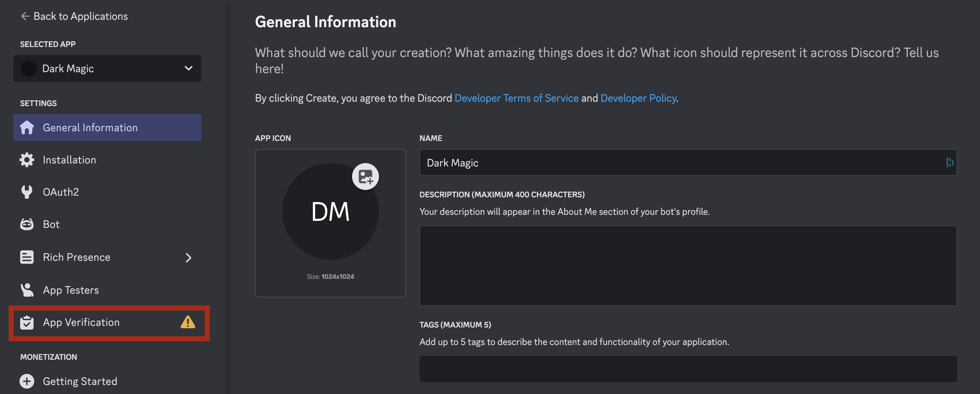
Task: Expand Rich Presence chevron arrow
Action: point(188,258)
